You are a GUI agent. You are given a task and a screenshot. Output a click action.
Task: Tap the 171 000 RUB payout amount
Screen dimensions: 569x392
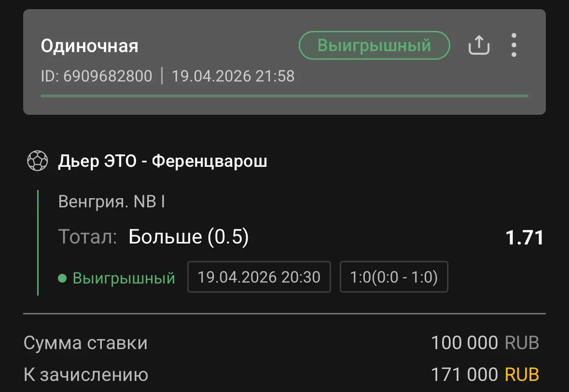[x=485, y=374]
